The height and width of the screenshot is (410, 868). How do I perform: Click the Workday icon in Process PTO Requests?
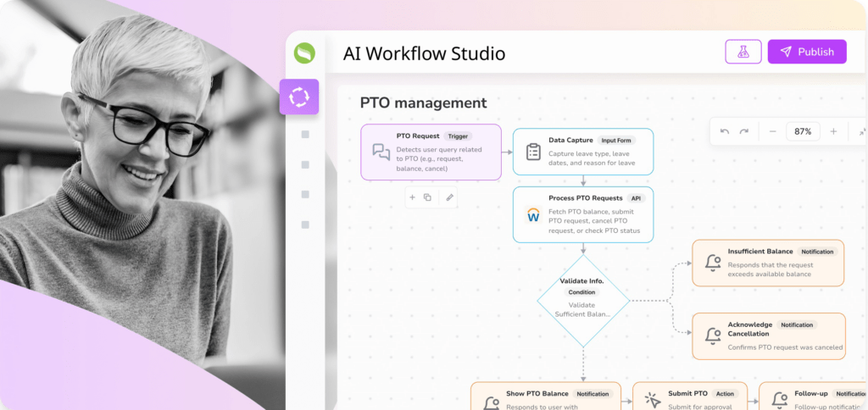534,214
